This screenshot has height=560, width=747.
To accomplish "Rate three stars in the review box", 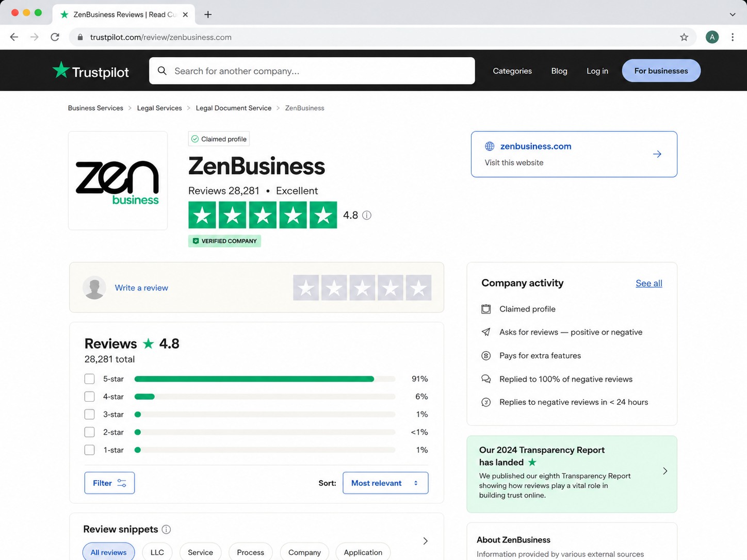I will (362, 288).
